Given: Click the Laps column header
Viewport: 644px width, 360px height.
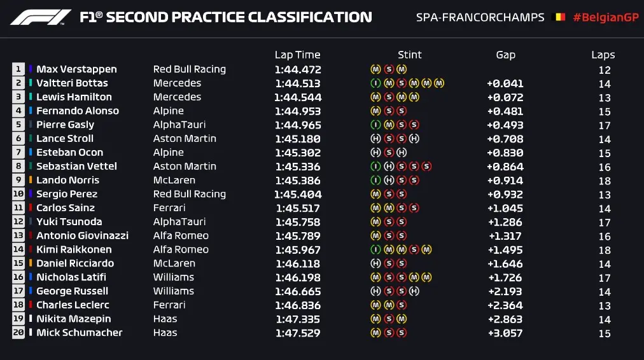Looking at the screenshot, I should tap(603, 55).
